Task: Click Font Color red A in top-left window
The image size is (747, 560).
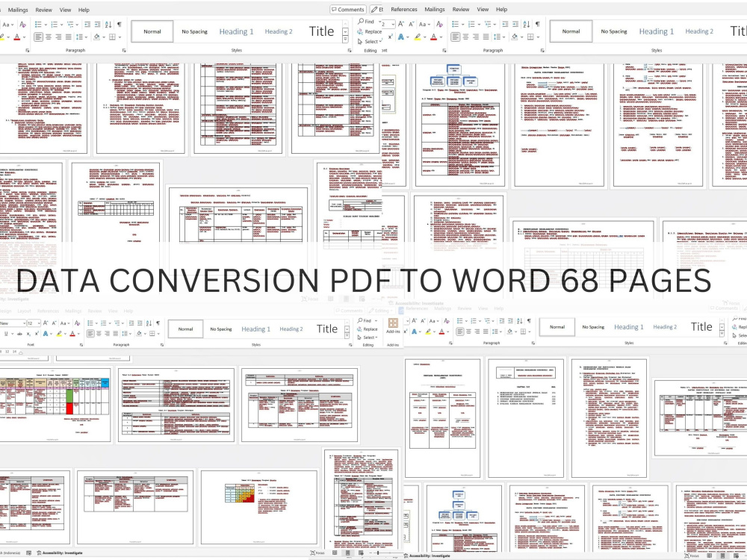Action: 18,37
